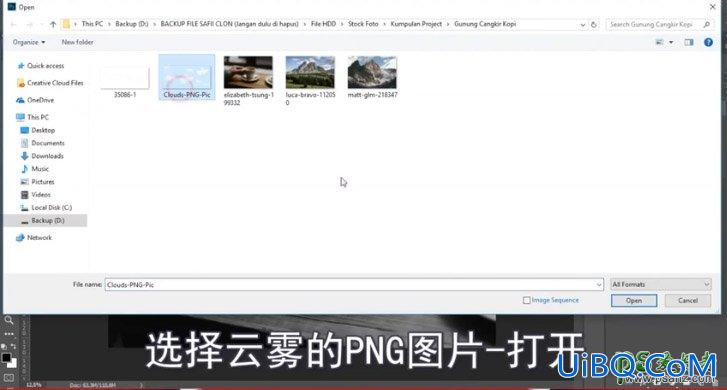Screen dimensions: 727x390
Task: Navigate to Kumpulan Project in breadcrumb
Action: tap(416, 24)
